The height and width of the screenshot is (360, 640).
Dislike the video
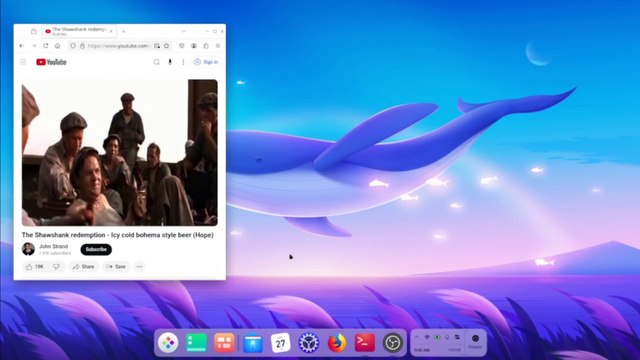[x=56, y=267]
